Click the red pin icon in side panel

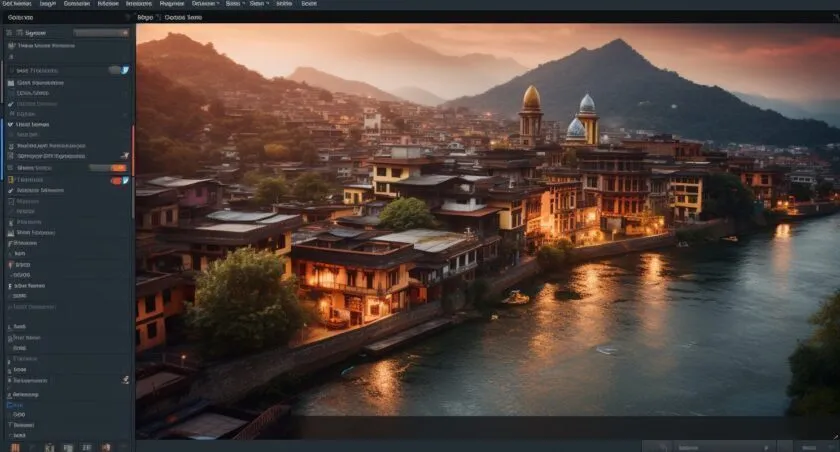pyautogui.click(x=10, y=265)
